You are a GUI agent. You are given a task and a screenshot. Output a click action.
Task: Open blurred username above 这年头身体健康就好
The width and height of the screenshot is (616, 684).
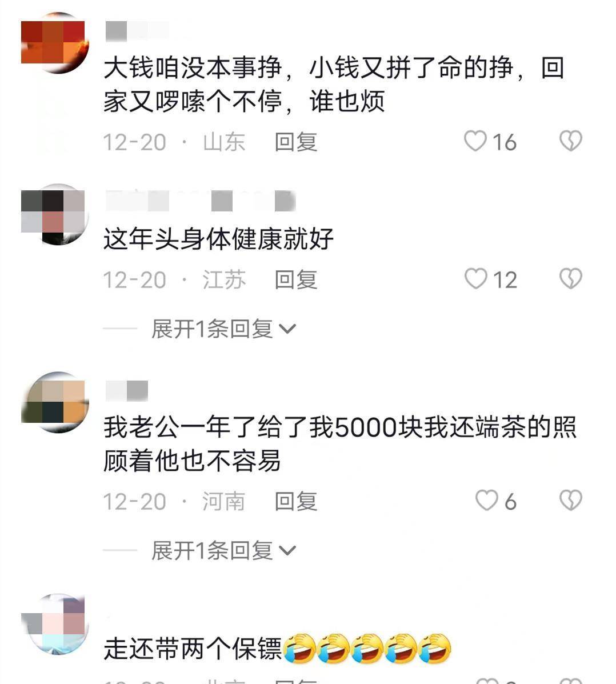pyautogui.click(x=201, y=201)
